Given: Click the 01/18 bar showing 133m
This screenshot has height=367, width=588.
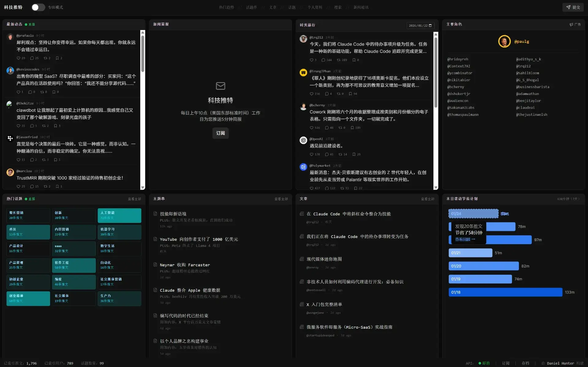Looking at the screenshot, I should click(505, 292).
